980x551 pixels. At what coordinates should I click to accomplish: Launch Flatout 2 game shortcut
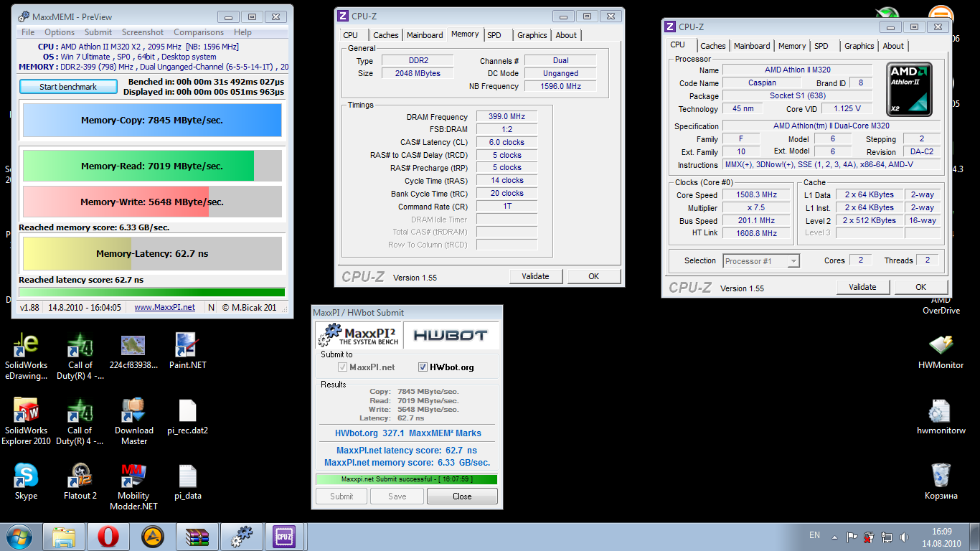tap(80, 481)
